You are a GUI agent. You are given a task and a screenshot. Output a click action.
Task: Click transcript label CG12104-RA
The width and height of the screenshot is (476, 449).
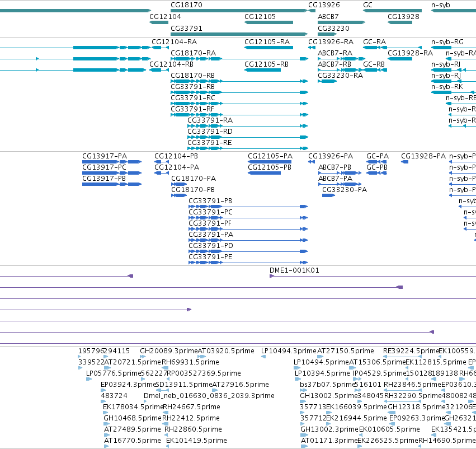[175, 42]
